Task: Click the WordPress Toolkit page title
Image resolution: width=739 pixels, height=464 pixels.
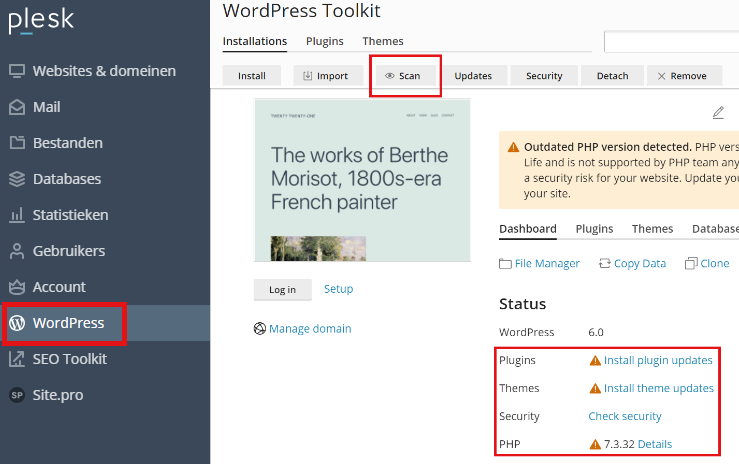Action: coord(302,11)
